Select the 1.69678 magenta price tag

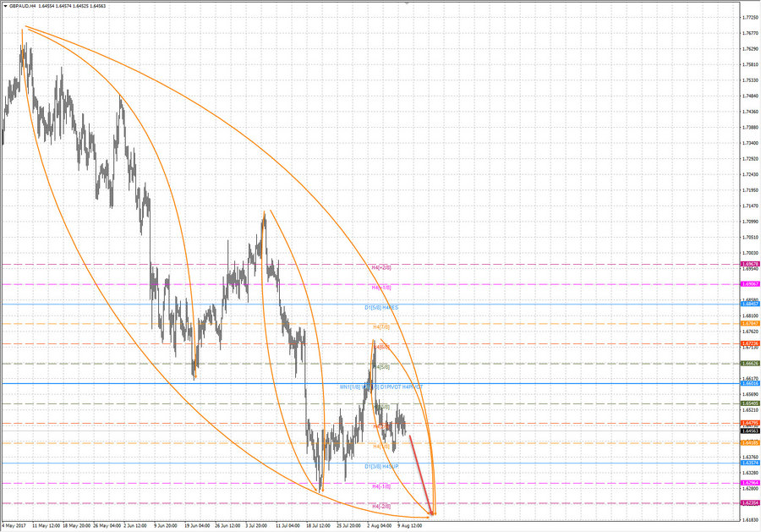750,264
